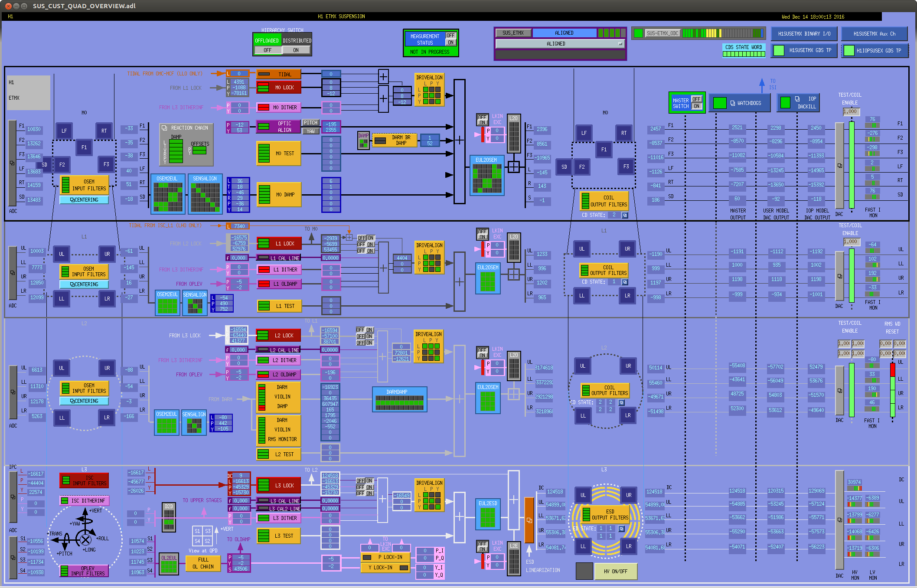917x588 pixels.
Task: Toggle the L2 LKIN EXC OFF/ON switch
Action: (x=483, y=352)
